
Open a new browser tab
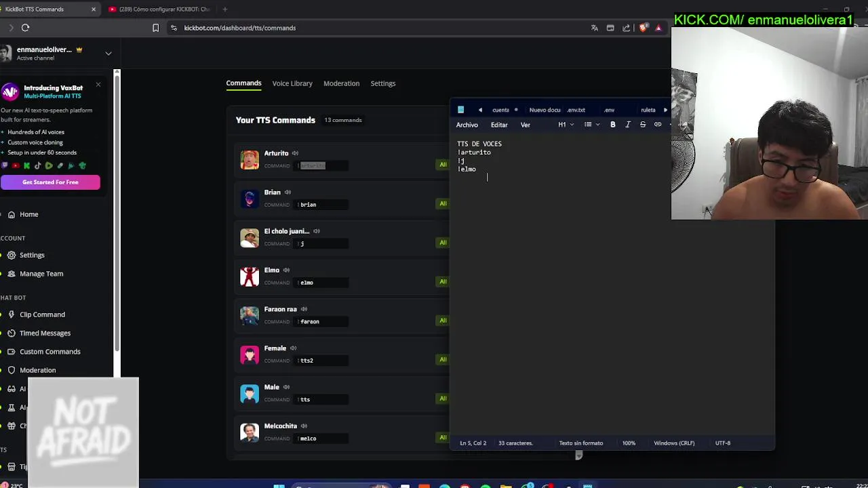[224, 9]
